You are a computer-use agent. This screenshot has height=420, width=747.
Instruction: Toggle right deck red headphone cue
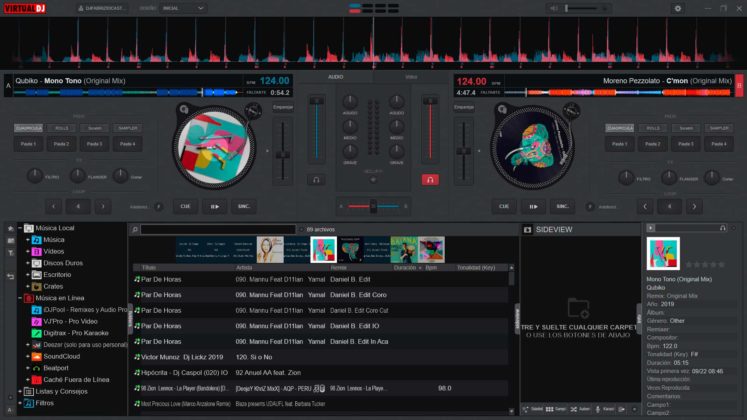[x=430, y=180]
